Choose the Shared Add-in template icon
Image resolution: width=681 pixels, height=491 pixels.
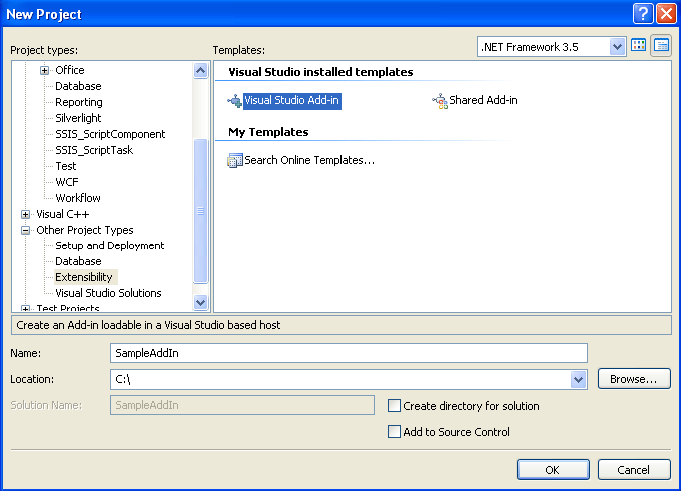coord(440,101)
